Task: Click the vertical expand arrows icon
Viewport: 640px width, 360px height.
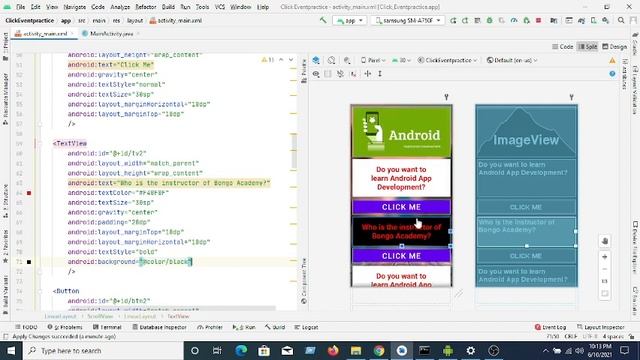Action: click(380, 74)
